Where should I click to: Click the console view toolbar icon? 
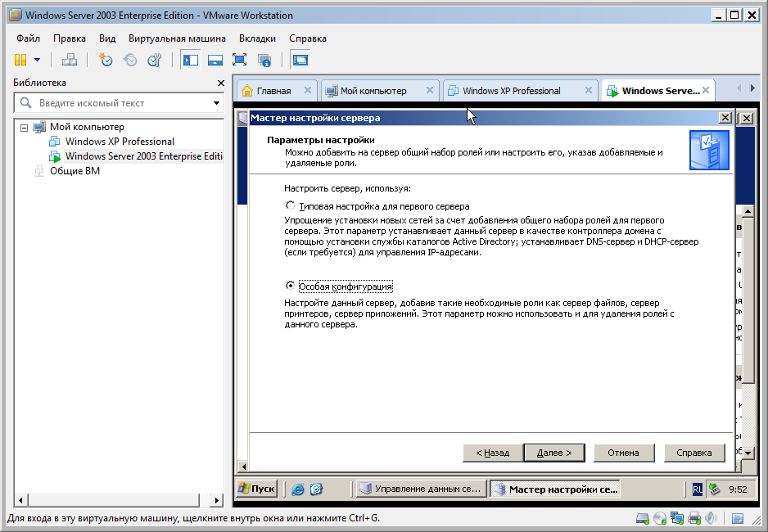pyautogui.click(x=300, y=61)
